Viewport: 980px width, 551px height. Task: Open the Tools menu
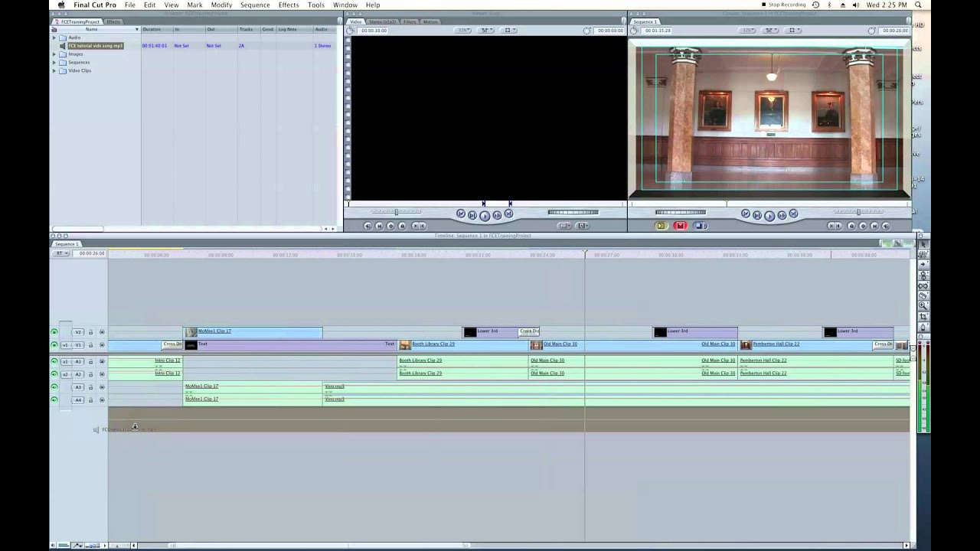(x=316, y=5)
